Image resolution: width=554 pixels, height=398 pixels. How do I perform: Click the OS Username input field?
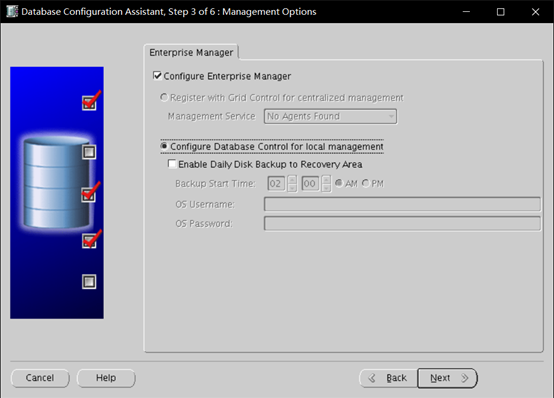pyautogui.click(x=402, y=204)
